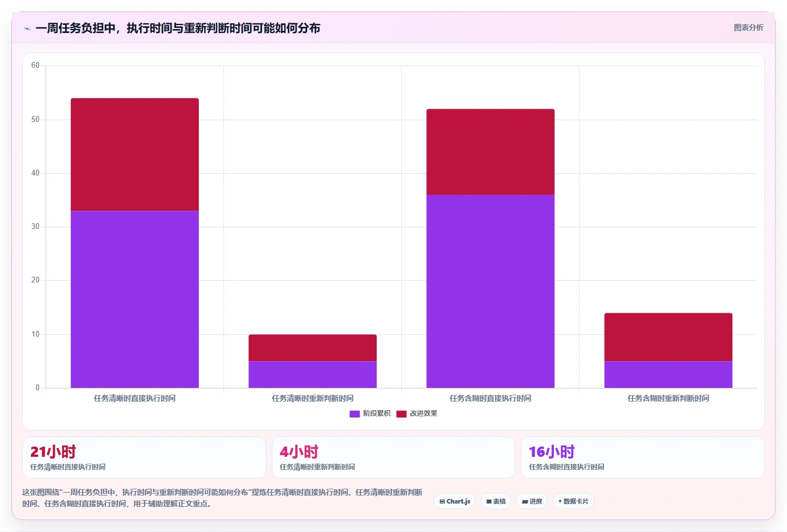Click the description paragraph below the cards

(x=222, y=498)
